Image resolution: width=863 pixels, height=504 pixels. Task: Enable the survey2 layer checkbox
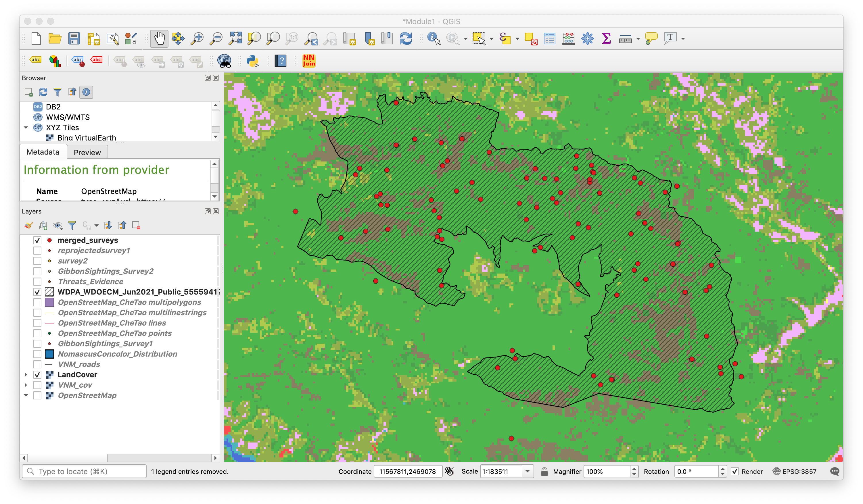click(37, 261)
